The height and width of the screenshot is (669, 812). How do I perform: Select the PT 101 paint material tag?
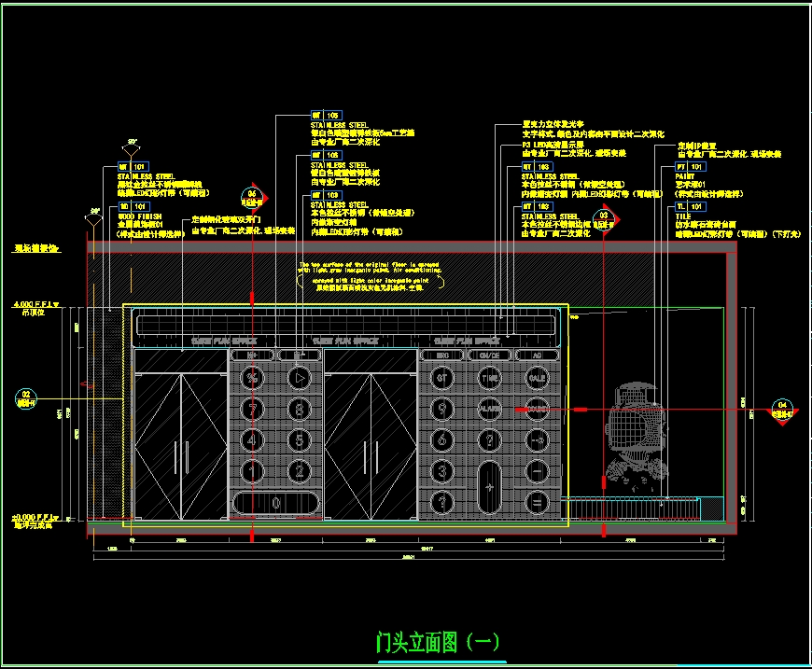pos(690,166)
